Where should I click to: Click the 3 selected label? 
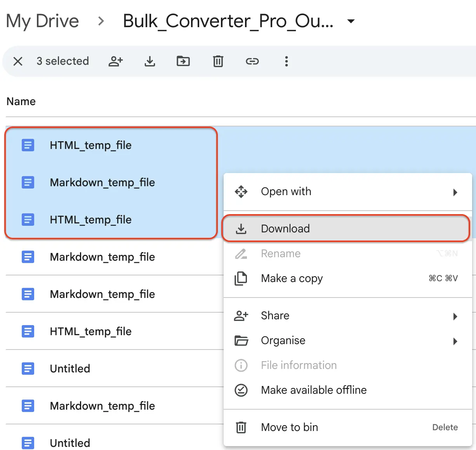point(63,61)
